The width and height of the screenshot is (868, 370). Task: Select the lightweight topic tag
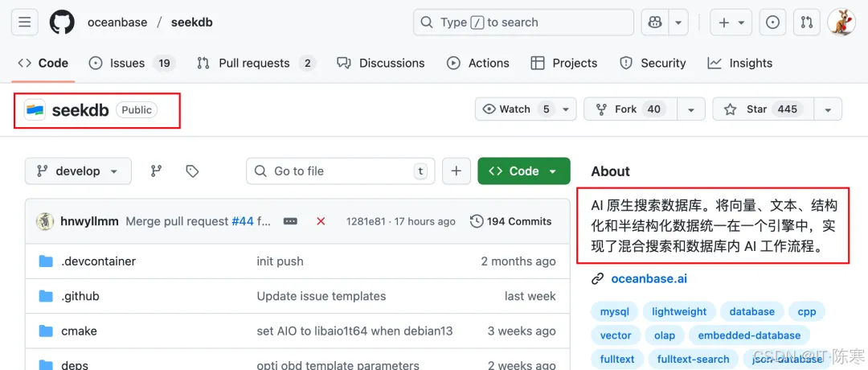[679, 312]
